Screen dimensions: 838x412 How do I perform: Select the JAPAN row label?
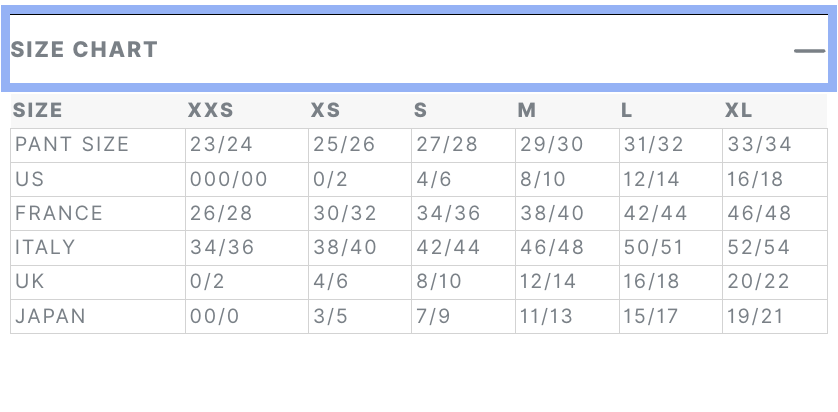[x=50, y=316]
